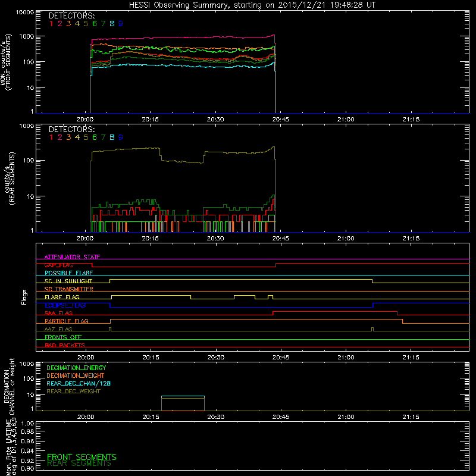Select orange detector 3 in front segments legend

[68, 24]
